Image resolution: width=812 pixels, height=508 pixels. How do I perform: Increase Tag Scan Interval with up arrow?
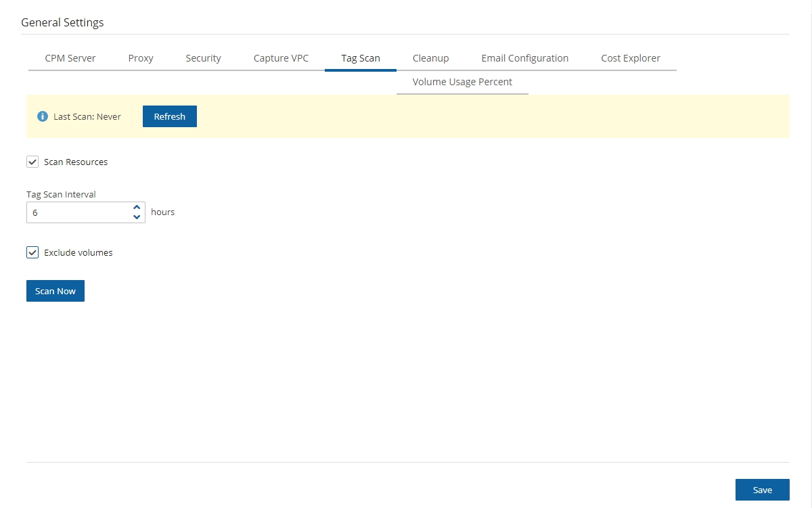click(137, 208)
